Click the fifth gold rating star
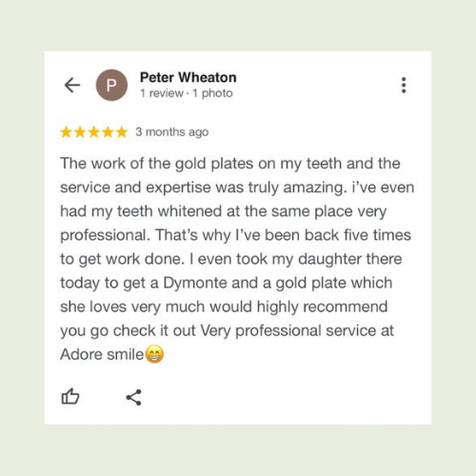The image size is (476, 476). (122, 132)
